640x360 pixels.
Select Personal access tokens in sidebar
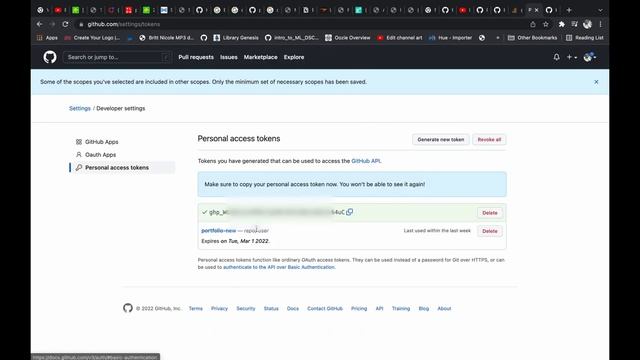[x=122, y=167]
